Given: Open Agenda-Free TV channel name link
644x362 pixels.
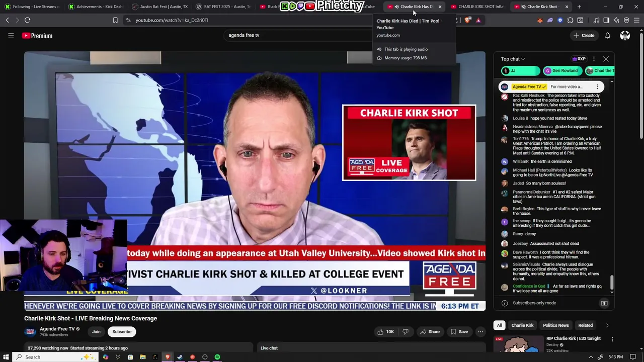Looking at the screenshot, I should click(57, 329).
